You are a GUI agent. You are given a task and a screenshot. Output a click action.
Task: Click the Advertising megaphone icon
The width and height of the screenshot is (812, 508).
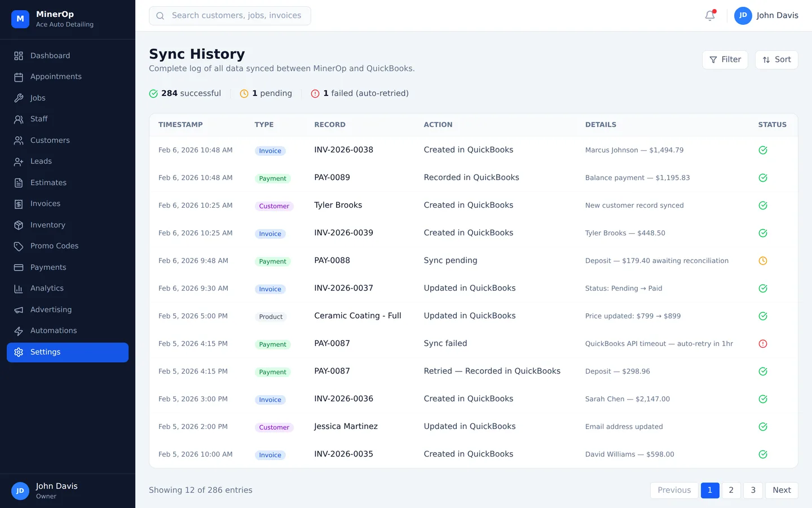pos(19,310)
